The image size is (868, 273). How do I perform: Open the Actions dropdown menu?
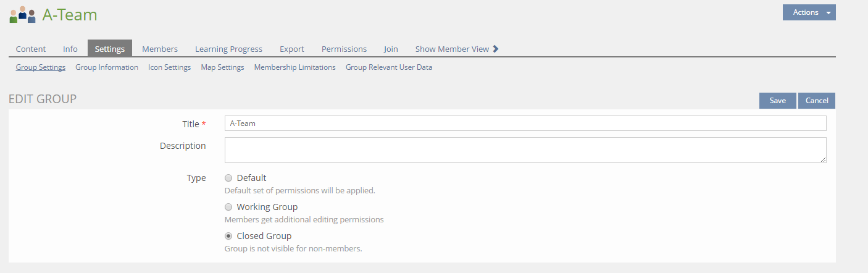click(x=809, y=12)
